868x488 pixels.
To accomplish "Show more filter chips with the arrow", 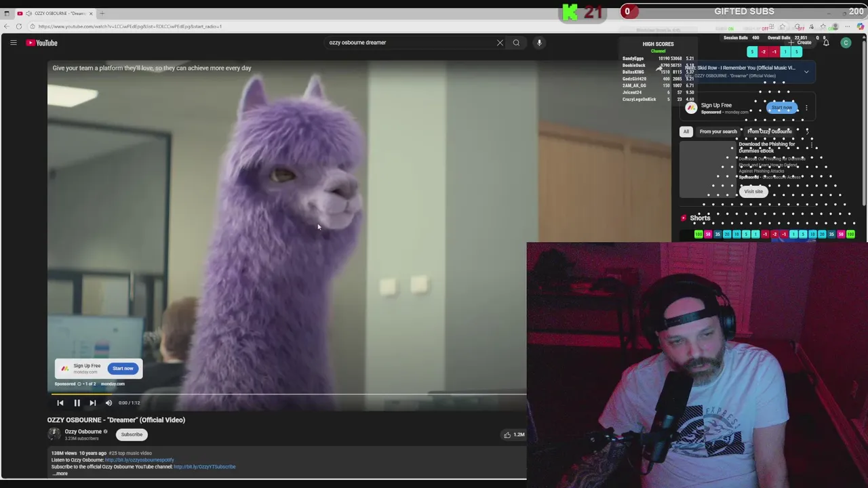I will point(808,131).
